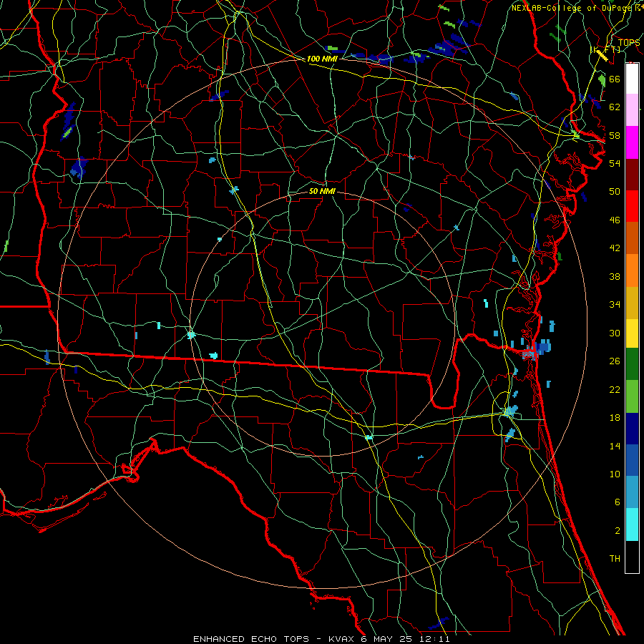Click the "NEXLAB-College of DuPage" credit text
This screenshot has height=644, width=644.
[x=571, y=8]
